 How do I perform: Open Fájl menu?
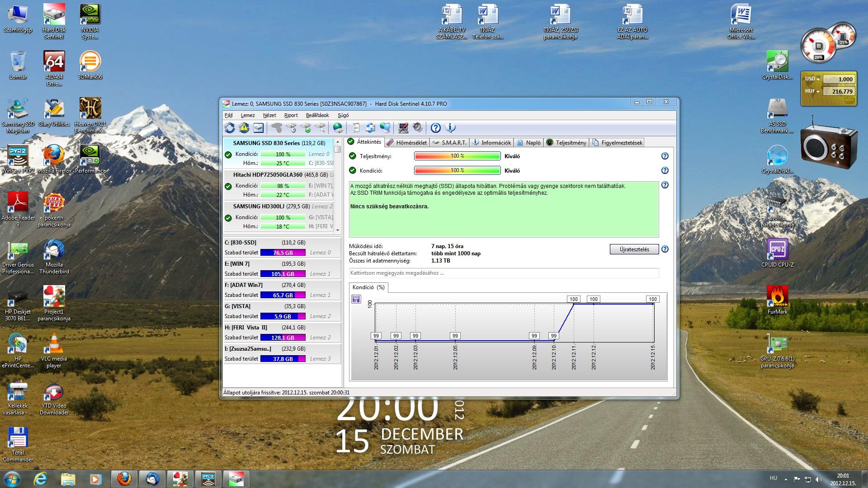(x=229, y=115)
